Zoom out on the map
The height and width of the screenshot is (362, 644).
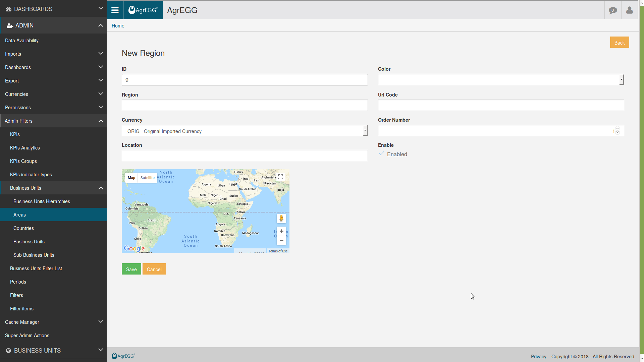pyautogui.click(x=281, y=240)
